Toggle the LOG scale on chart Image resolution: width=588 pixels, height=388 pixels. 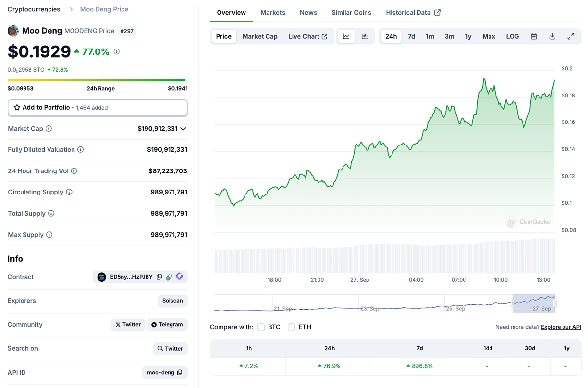pyautogui.click(x=512, y=36)
